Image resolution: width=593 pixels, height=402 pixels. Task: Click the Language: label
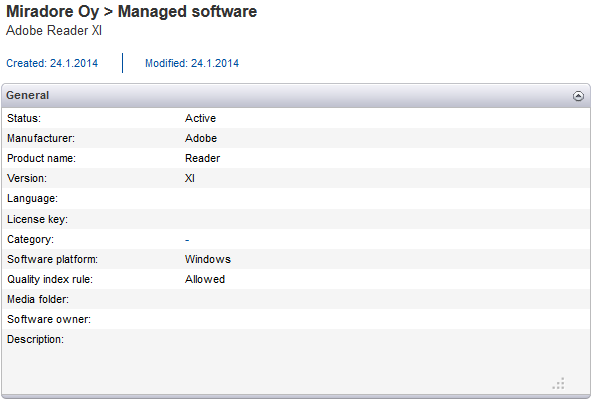(32, 199)
